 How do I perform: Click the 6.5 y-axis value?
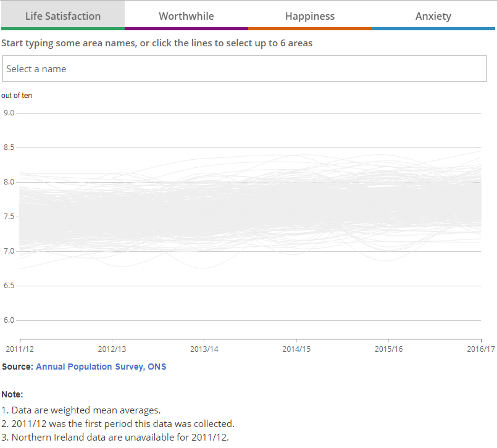coord(9,286)
